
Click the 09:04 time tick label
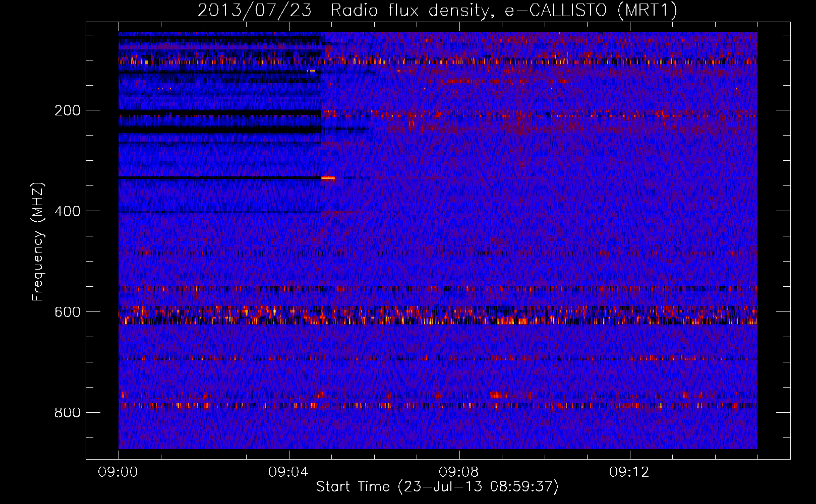click(x=288, y=472)
